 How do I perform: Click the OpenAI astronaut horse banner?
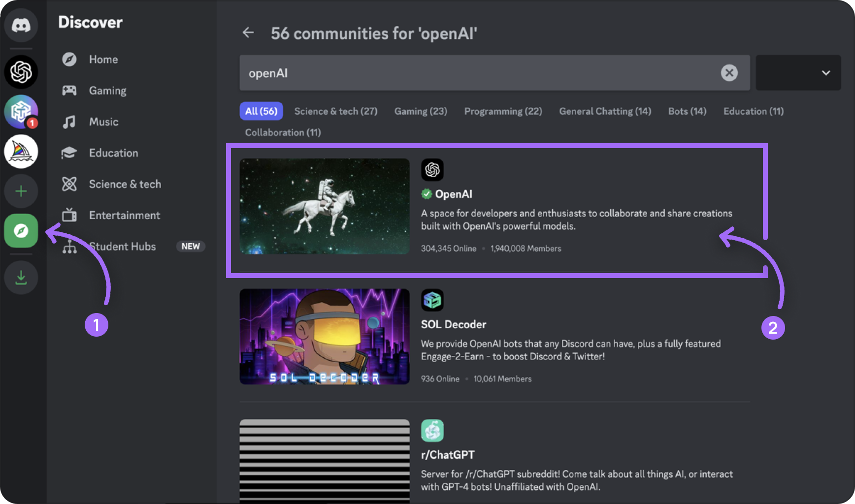pos(325,206)
